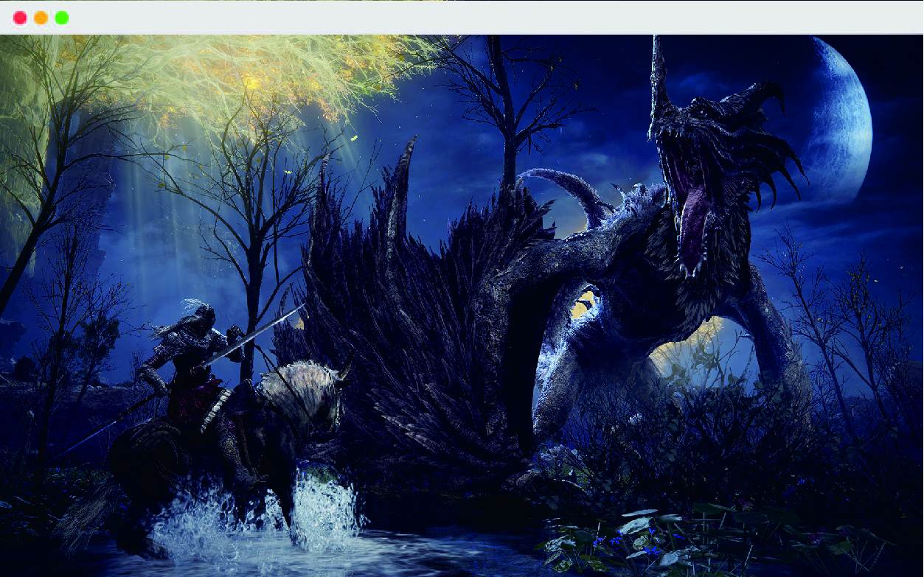The height and width of the screenshot is (577, 924).
Task: Click the dragon's open roaring mouth
Action: tap(695, 221)
